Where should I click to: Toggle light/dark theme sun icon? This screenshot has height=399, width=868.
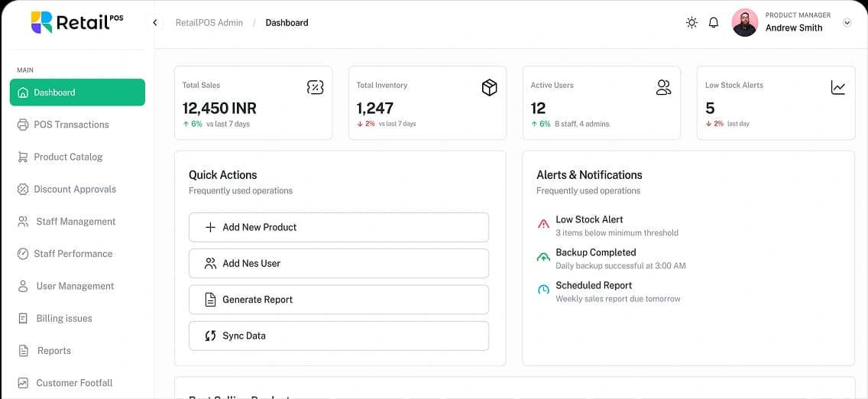coord(691,23)
